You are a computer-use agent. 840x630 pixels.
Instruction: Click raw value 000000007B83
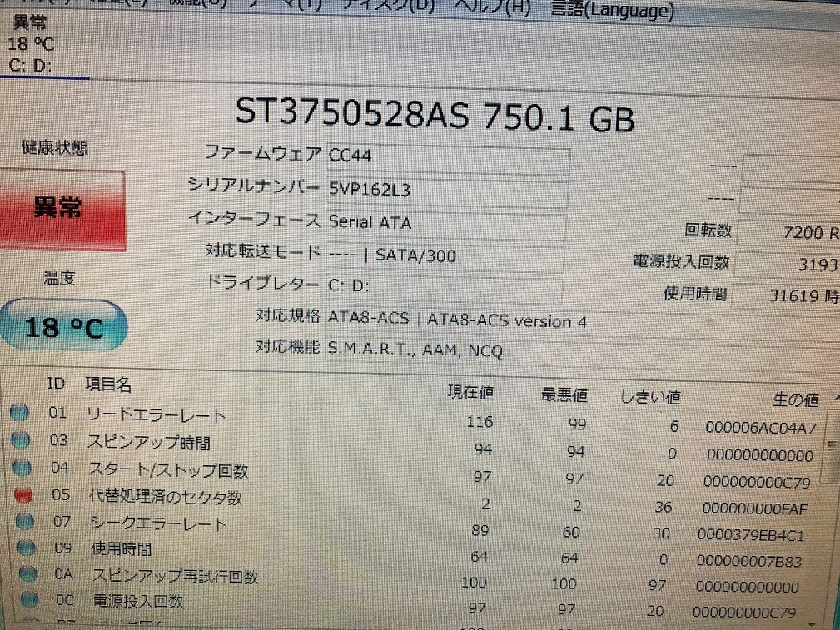[x=749, y=561]
